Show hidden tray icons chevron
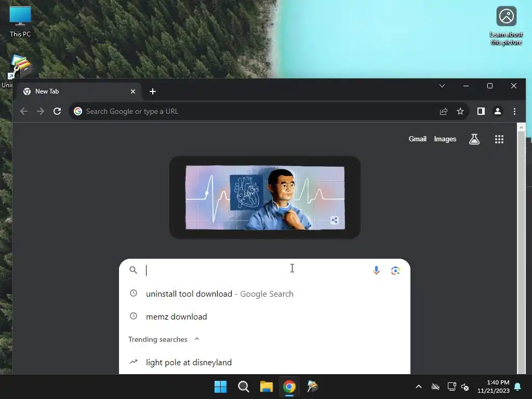The height and width of the screenshot is (399, 532). [x=419, y=387]
